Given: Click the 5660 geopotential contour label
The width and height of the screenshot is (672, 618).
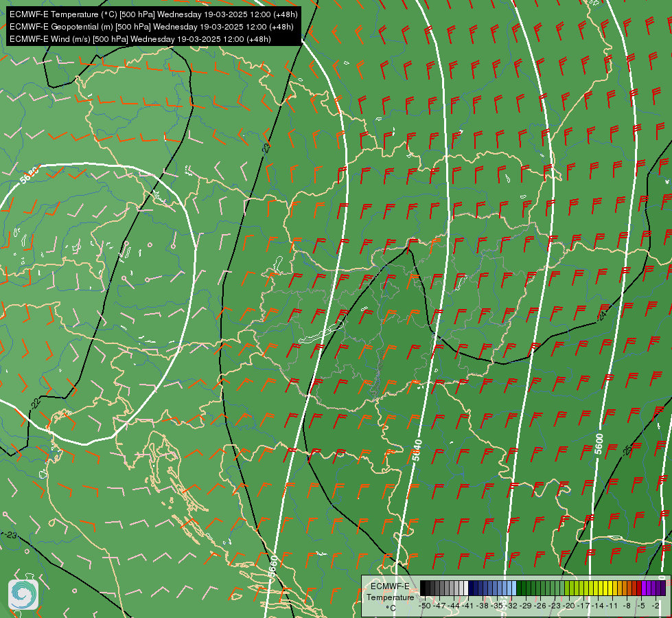Looking at the screenshot, I should [x=273, y=566].
